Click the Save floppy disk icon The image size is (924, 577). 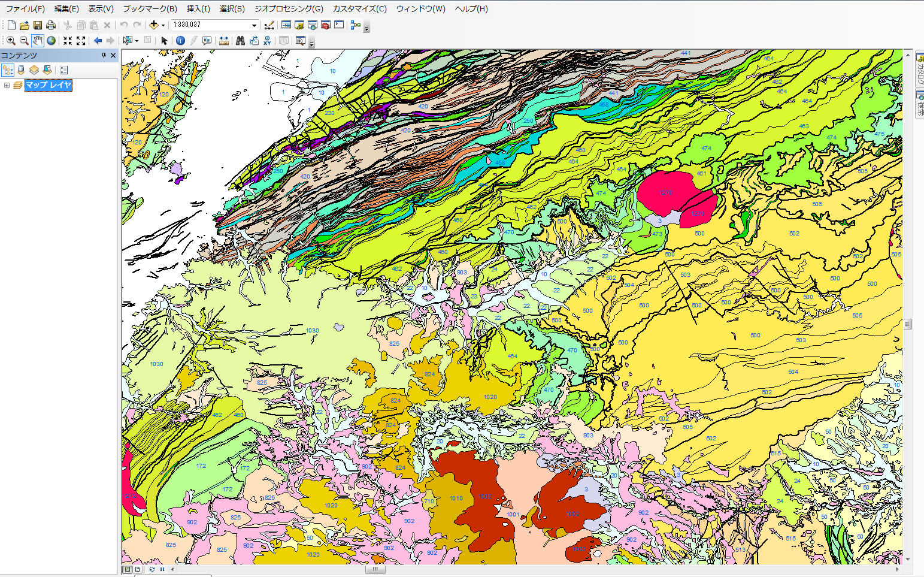coord(38,25)
